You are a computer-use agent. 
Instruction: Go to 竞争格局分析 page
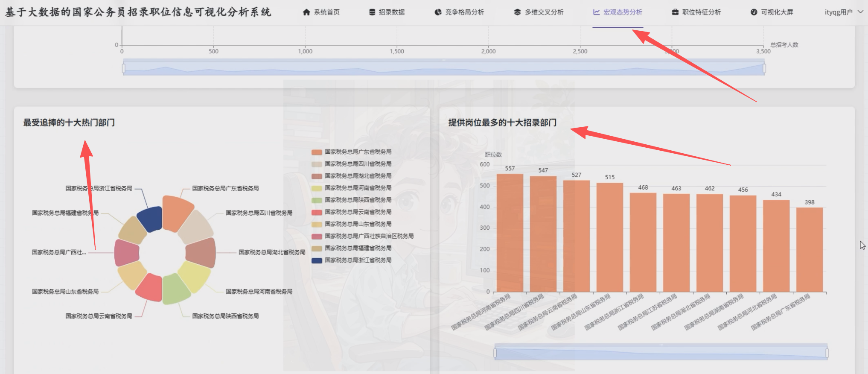tap(459, 12)
